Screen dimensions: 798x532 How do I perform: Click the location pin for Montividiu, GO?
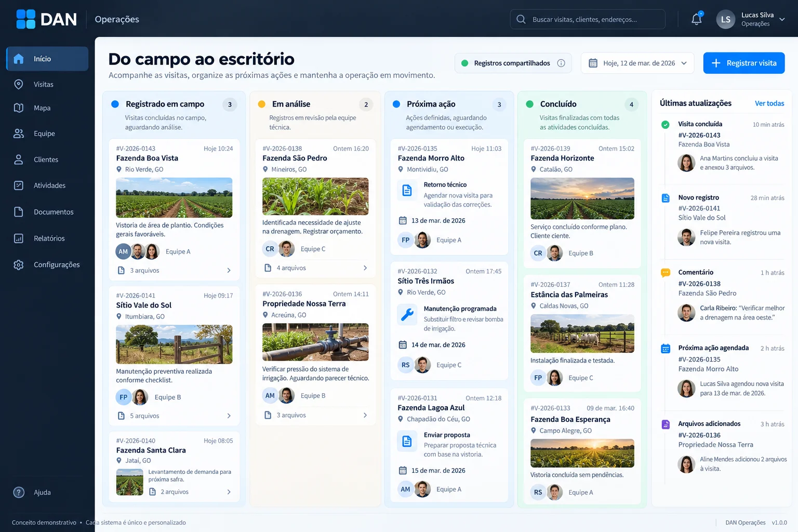coord(401,169)
